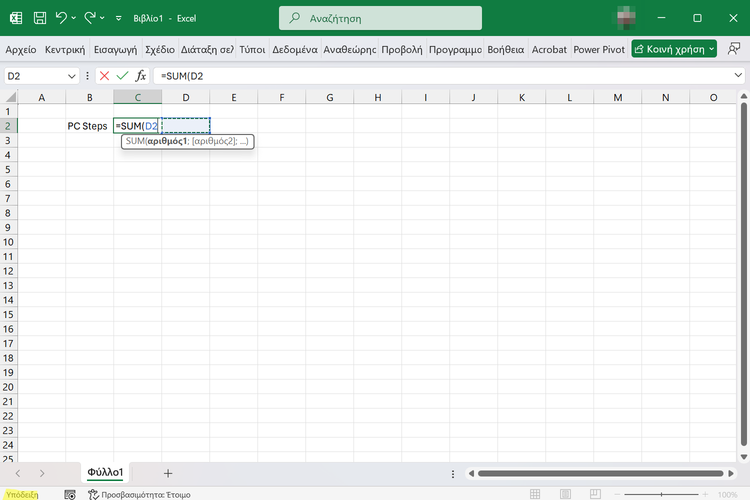Click the Κοινή χρήση share button
750x500 pixels.
click(674, 49)
